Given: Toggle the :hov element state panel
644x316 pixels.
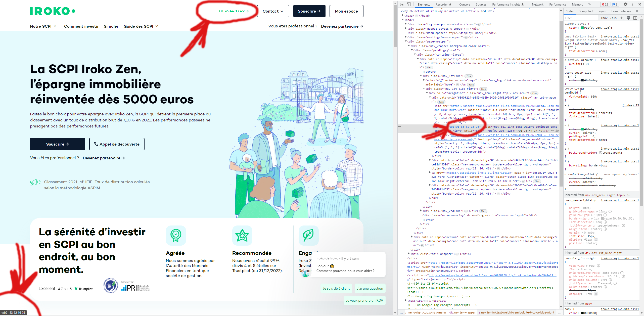Looking at the screenshot, I should coord(604,18).
